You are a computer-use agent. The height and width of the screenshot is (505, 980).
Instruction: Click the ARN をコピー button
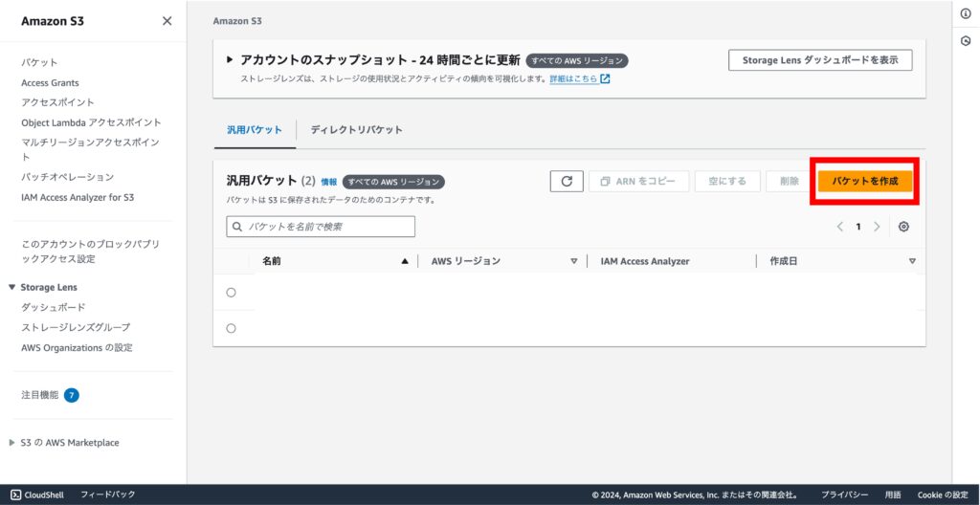[638, 182]
